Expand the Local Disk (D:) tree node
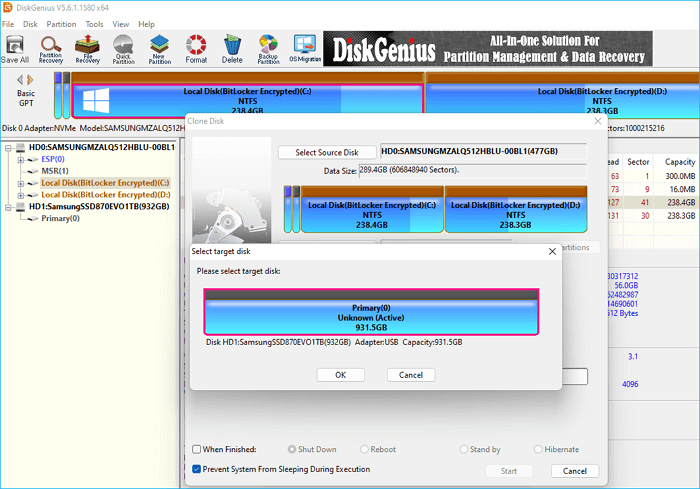The height and width of the screenshot is (489, 700). click(x=21, y=195)
